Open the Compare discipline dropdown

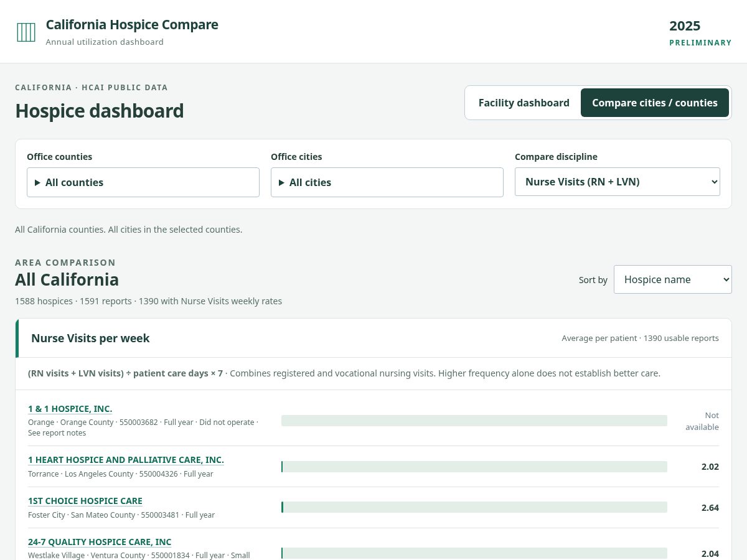click(618, 182)
